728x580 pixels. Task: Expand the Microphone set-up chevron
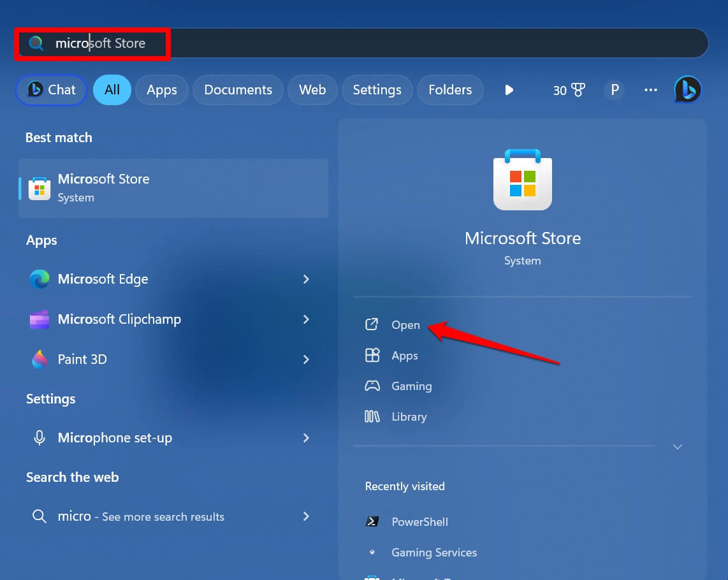click(x=306, y=438)
